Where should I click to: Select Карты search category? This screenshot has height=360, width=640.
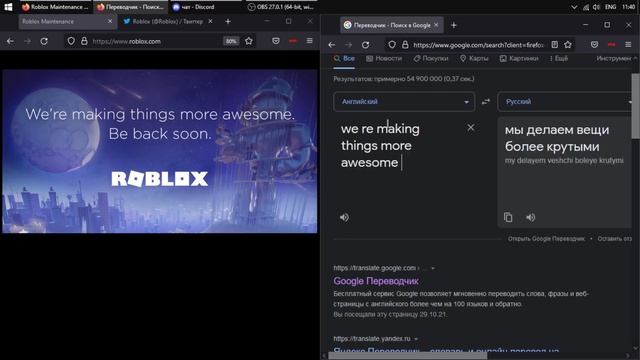[474, 59]
